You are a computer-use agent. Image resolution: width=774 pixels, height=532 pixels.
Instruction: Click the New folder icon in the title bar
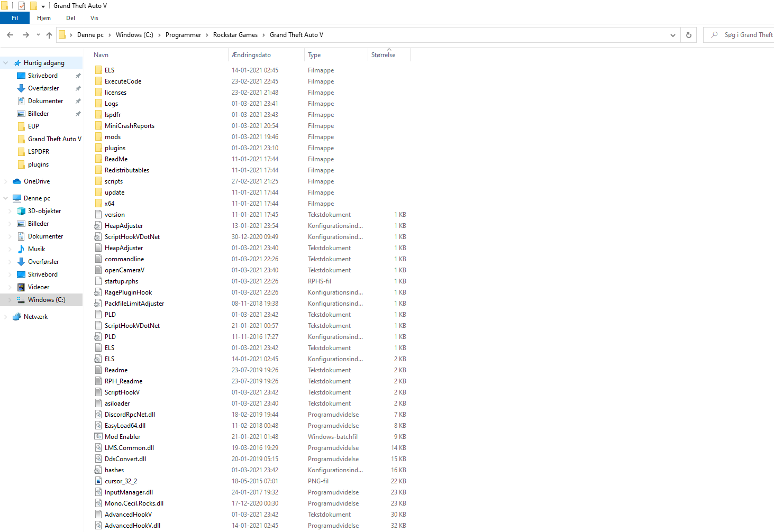[x=33, y=6]
